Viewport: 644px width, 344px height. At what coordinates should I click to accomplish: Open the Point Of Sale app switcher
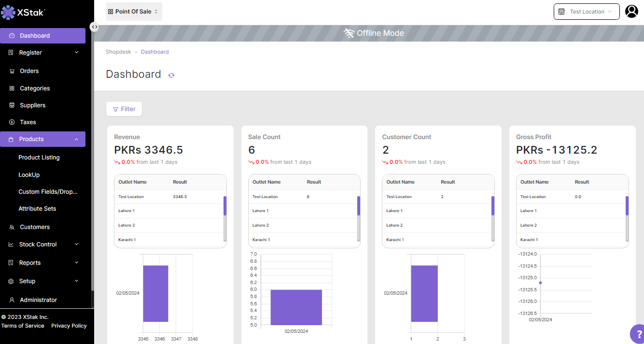tap(134, 12)
